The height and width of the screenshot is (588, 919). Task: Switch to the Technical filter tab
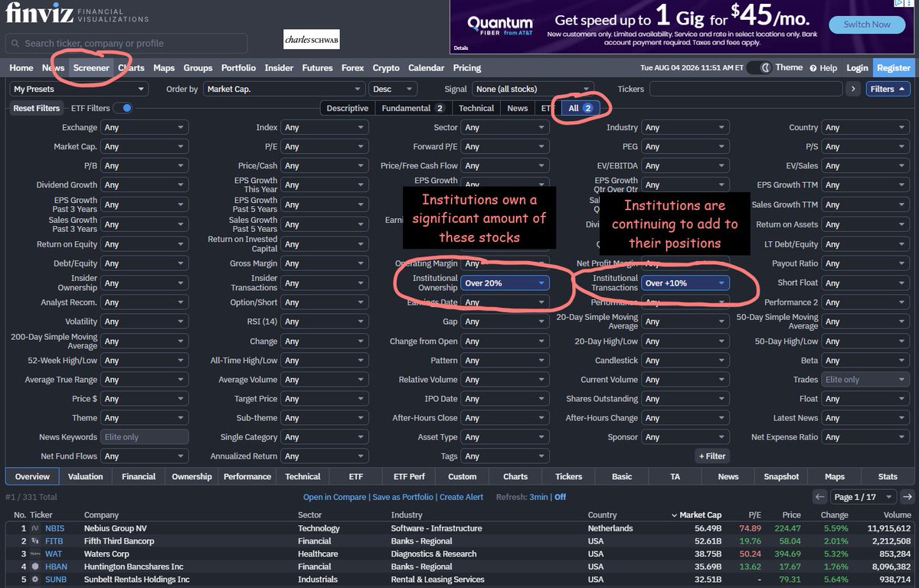coord(476,108)
